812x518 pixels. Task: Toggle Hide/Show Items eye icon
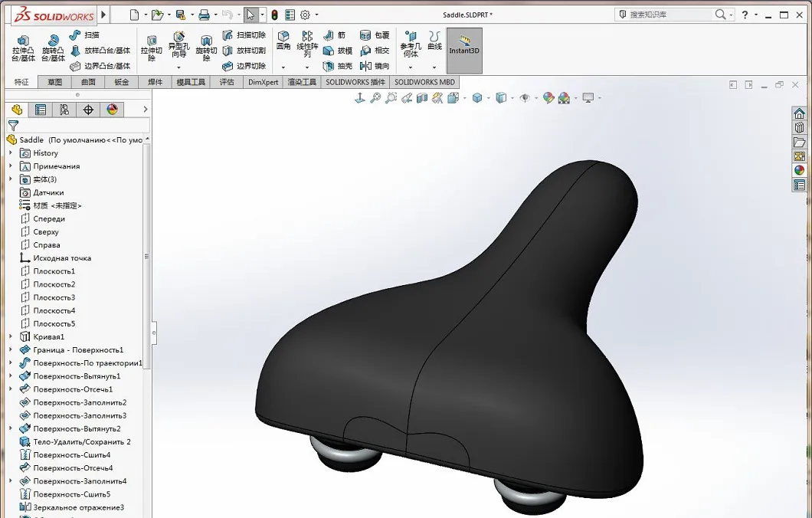click(525, 97)
